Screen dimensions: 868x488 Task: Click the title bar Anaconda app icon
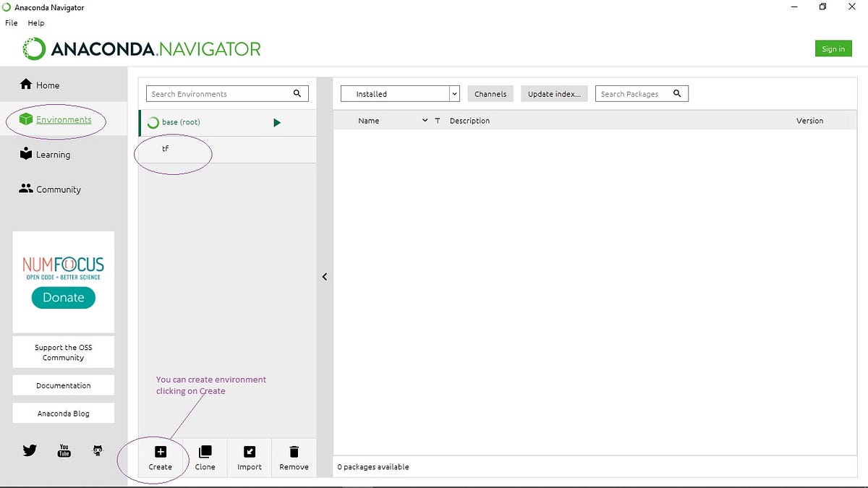tap(7, 7)
